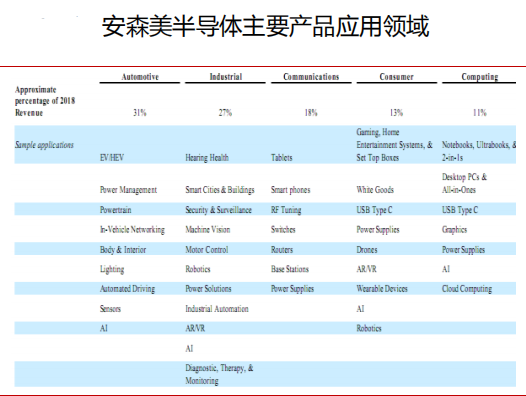
Task: Select the White Goods cell
Action: pyautogui.click(x=375, y=190)
